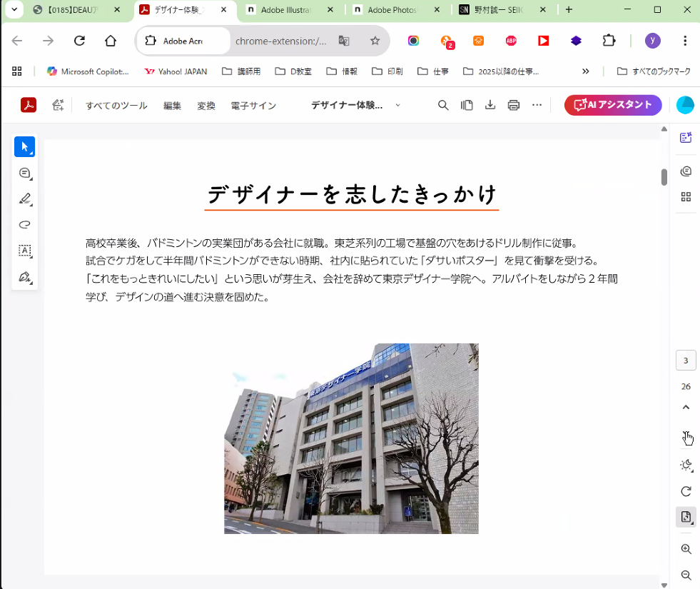
Task: Open the すべてのツール menu
Action: [x=116, y=106]
